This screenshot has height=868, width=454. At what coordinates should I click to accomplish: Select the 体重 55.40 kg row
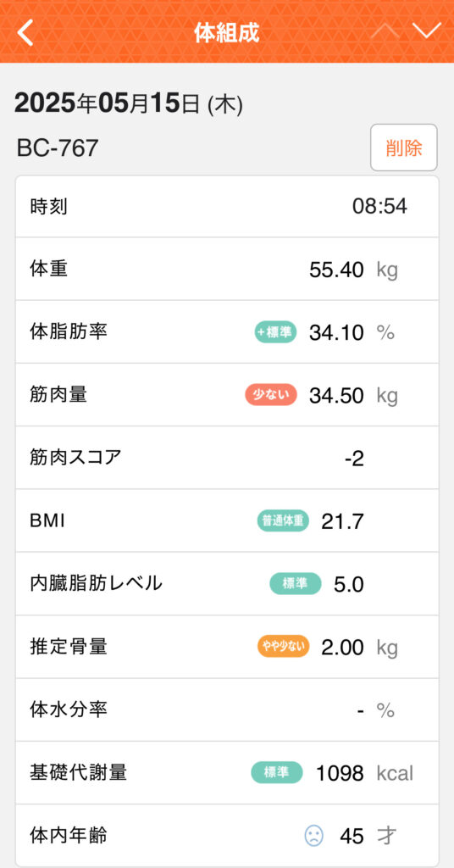[227, 269]
